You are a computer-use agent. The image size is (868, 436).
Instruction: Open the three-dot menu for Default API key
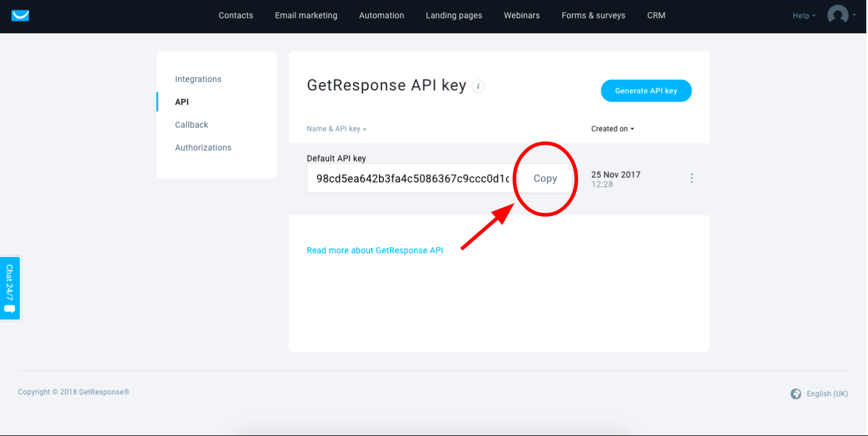(x=692, y=179)
